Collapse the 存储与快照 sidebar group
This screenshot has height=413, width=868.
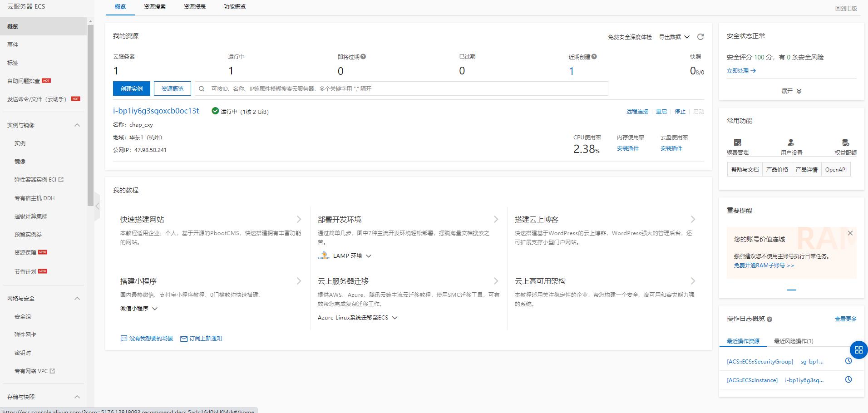point(77,397)
